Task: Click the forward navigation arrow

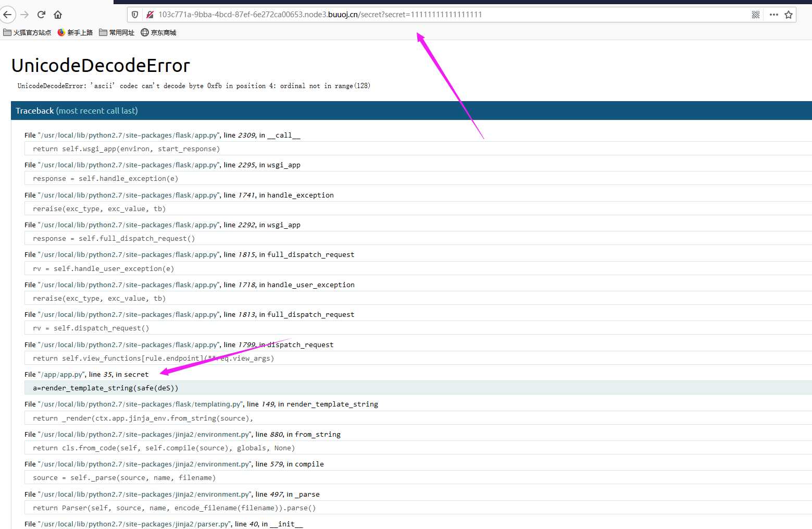Action: (x=24, y=15)
